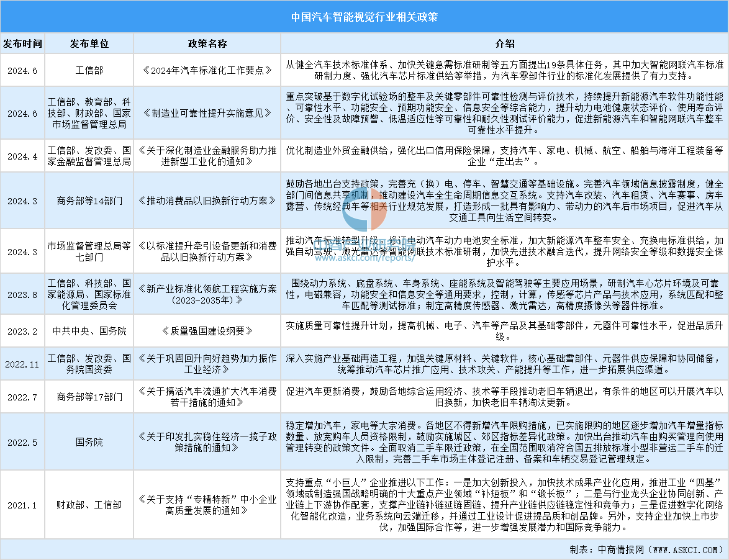Select the issuer cell 工信部 in the first row
The height and width of the screenshot is (560, 729).
click(89, 70)
